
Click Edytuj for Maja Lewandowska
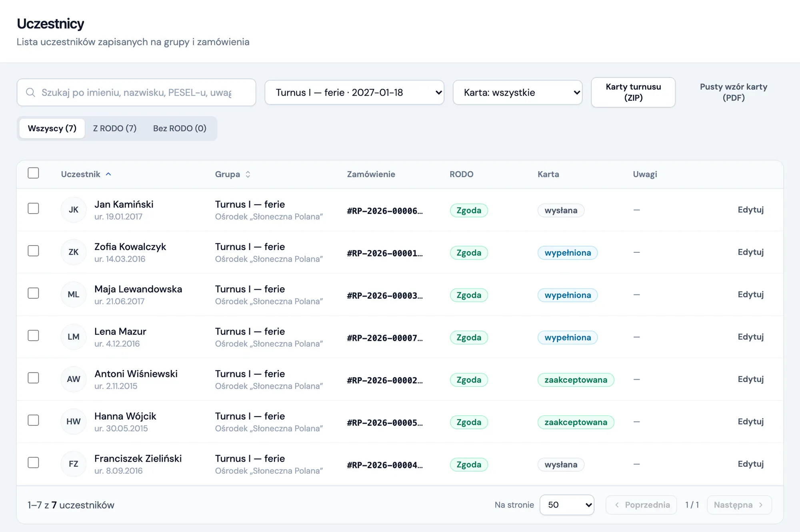click(751, 294)
